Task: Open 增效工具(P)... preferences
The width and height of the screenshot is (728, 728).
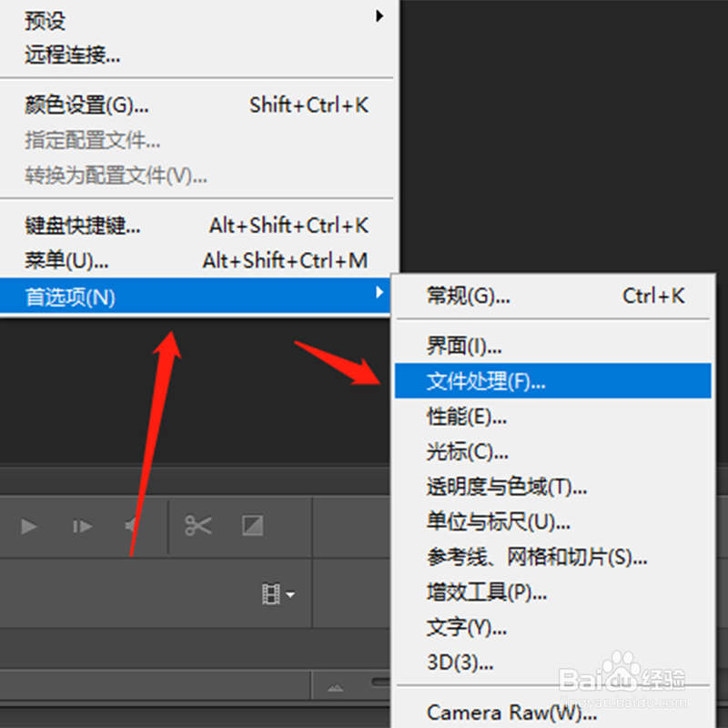Action: tap(552, 592)
